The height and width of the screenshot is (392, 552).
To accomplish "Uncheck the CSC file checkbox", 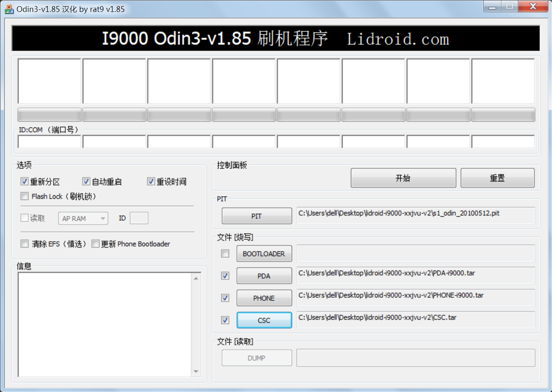I will pos(225,320).
